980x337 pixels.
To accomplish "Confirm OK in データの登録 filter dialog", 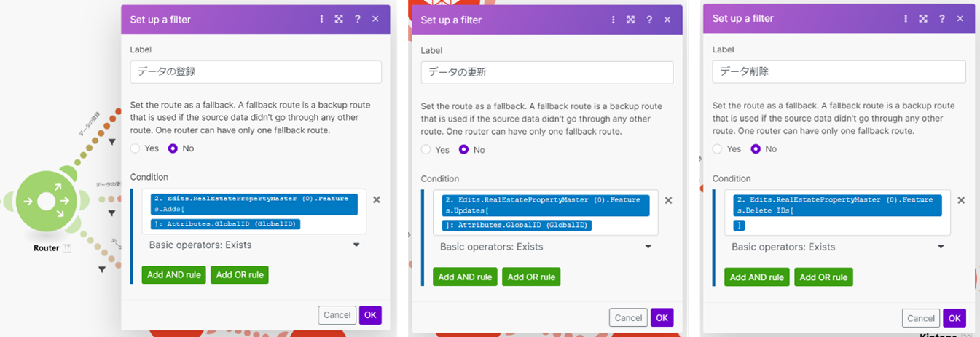I will point(370,315).
